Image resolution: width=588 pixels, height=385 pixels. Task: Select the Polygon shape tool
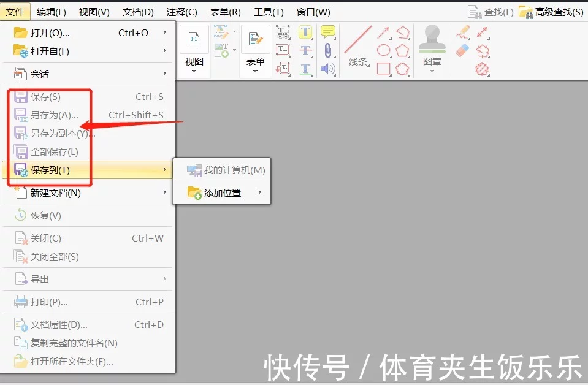coord(402,50)
